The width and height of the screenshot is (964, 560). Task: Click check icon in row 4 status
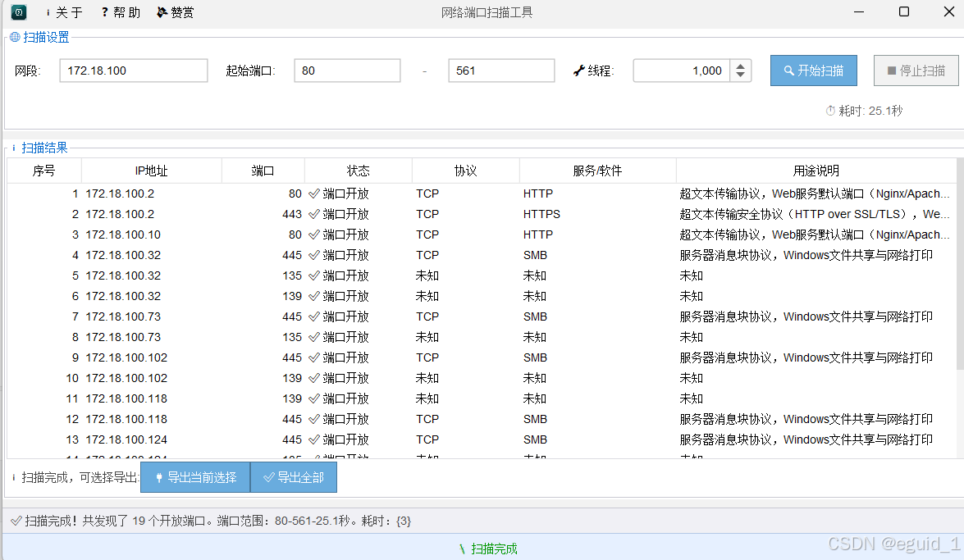[x=314, y=255]
